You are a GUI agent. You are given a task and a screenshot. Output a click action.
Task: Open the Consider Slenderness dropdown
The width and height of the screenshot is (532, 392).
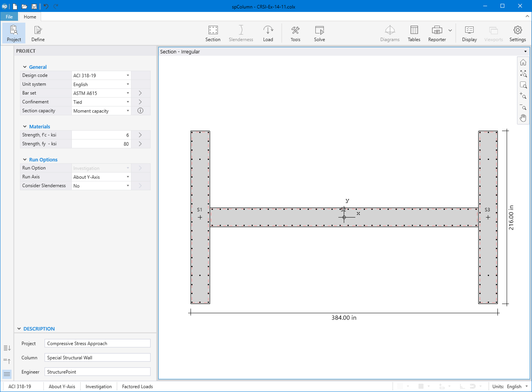[x=101, y=186]
